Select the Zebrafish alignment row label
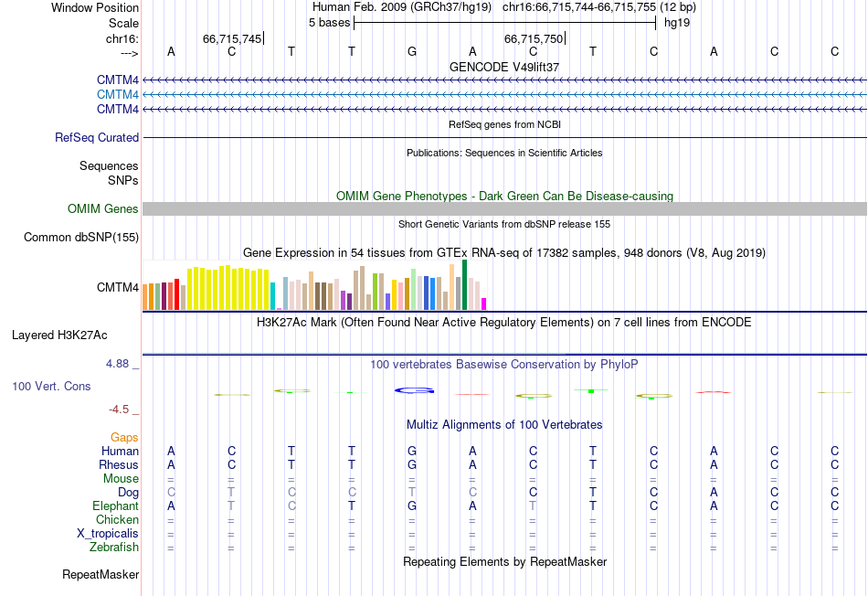 tap(114, 548)
